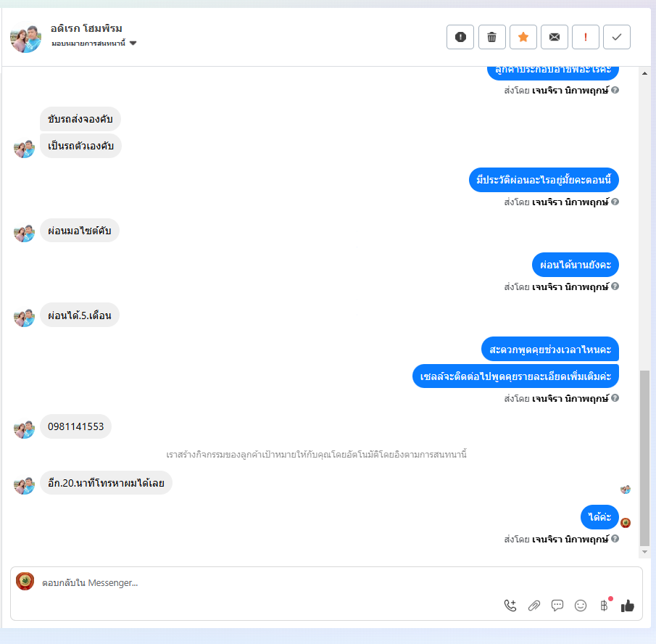Flag conversation with red exclamation mark
Viewport: 656px width, 644px height.
click(585, 37)
